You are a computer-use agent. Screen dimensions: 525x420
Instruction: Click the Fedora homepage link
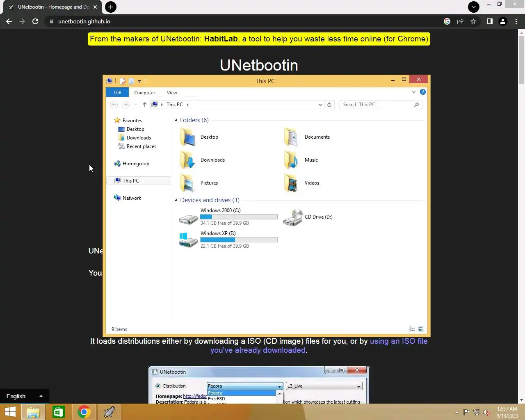(195, 396)
